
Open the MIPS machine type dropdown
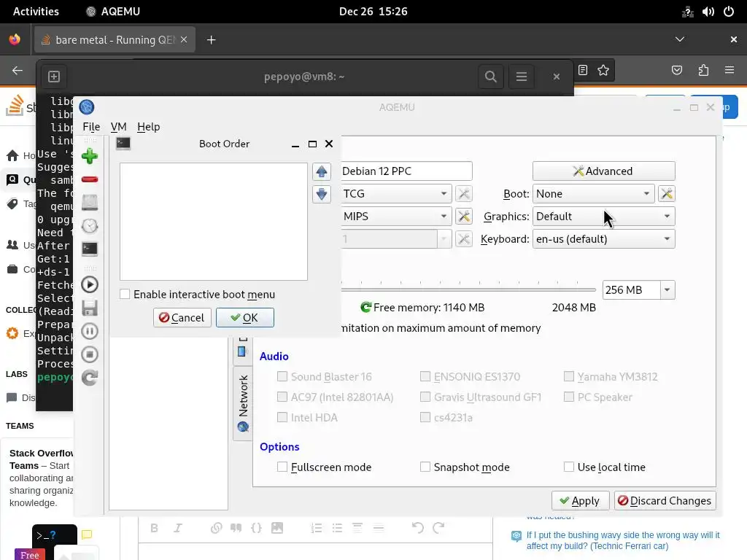click(395, 216)
